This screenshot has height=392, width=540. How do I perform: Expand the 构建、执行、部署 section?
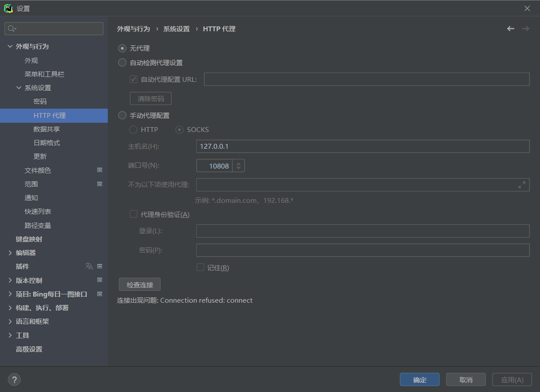coord(10,308)
